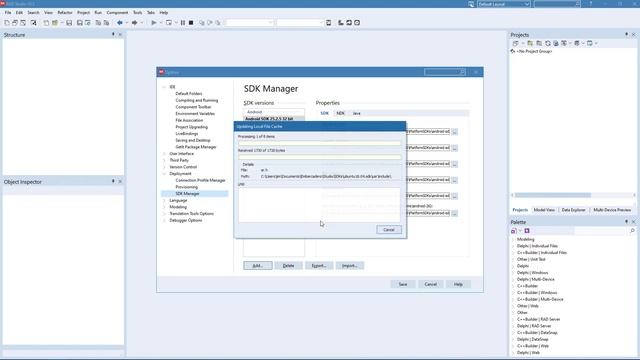This screenshot has height=360, width=640.
Task: Expand Other | Unit Test palette category
Action: tap(513, 260)
